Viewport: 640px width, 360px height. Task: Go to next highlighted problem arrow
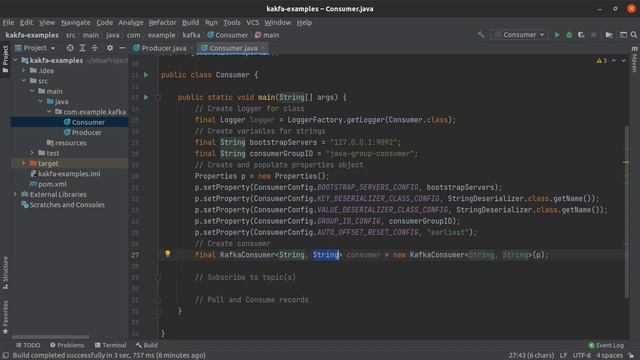(x=623, y=61)
